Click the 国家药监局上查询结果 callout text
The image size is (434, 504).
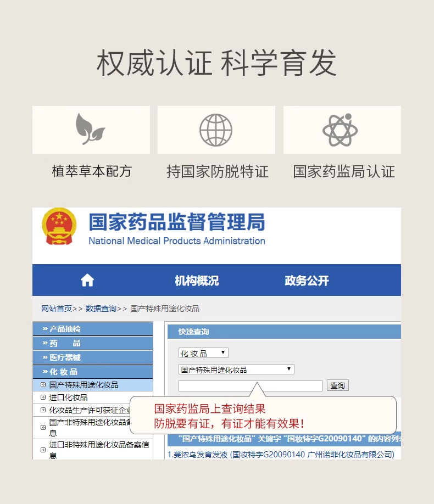pyautogui.click(x=210, y=408)
